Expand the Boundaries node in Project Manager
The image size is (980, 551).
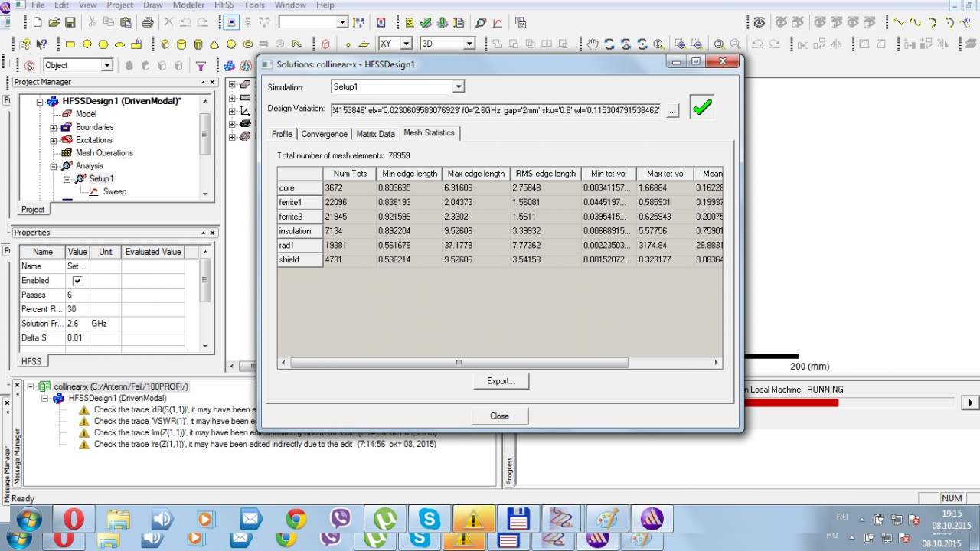point(54,127)
